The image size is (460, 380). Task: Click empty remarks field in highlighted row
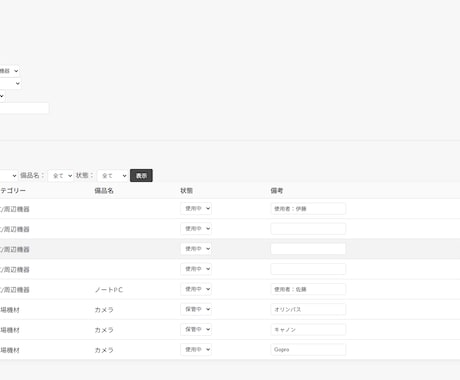[x=308, y=249]
